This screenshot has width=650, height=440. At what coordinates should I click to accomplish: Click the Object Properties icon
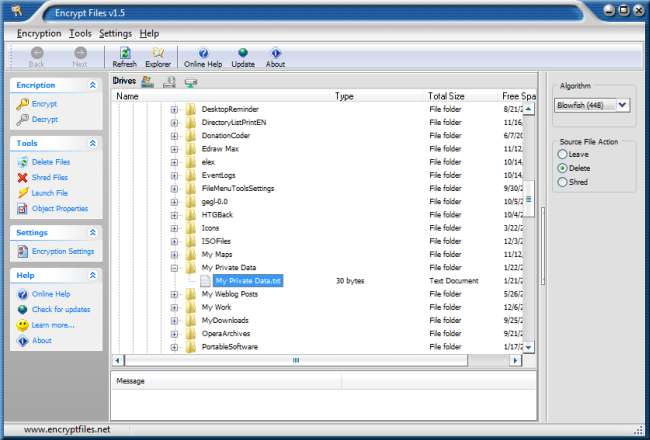tap(22, 209)
